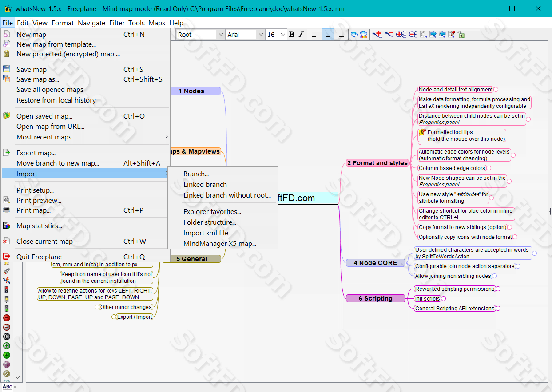Open the Edit menu
552x392 pixels.
23,23
